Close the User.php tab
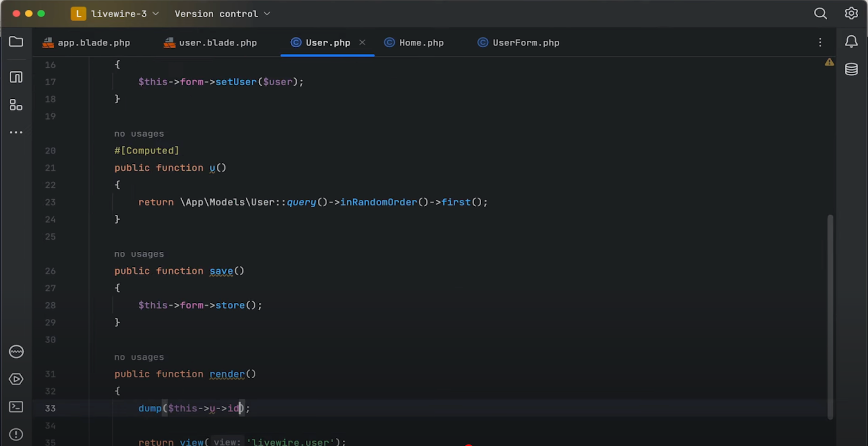 tap(362, 42)
